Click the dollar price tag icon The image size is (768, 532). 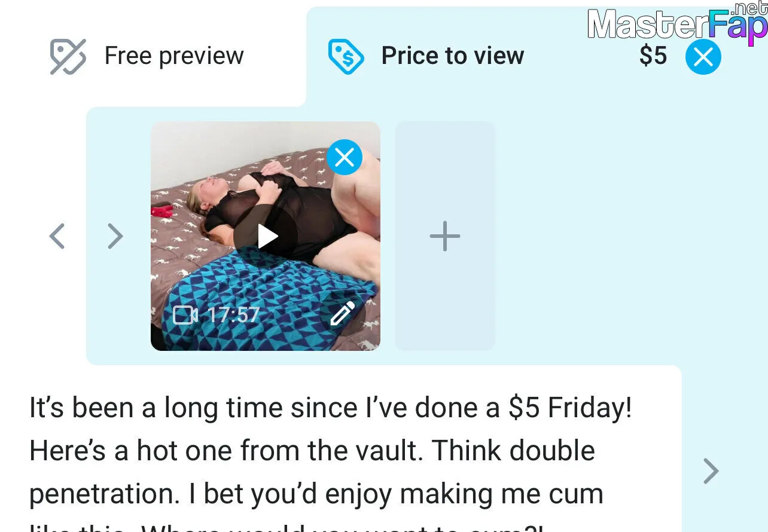point(346,56)
